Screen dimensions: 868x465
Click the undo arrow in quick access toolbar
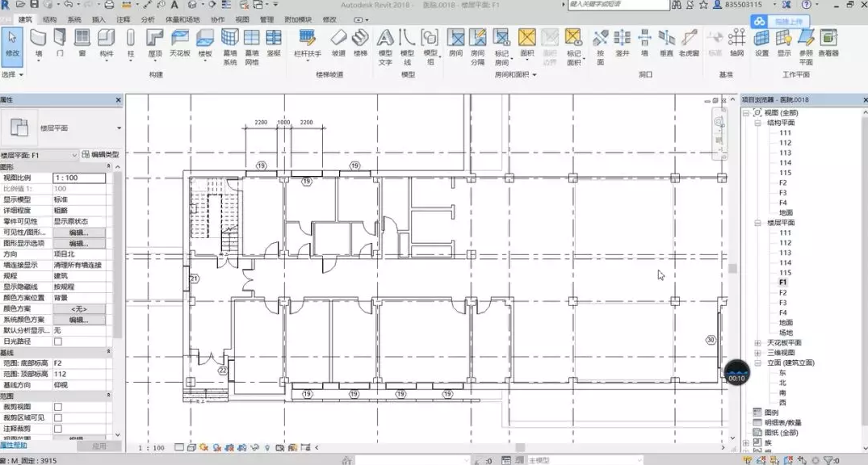click(x=69, y=4)
